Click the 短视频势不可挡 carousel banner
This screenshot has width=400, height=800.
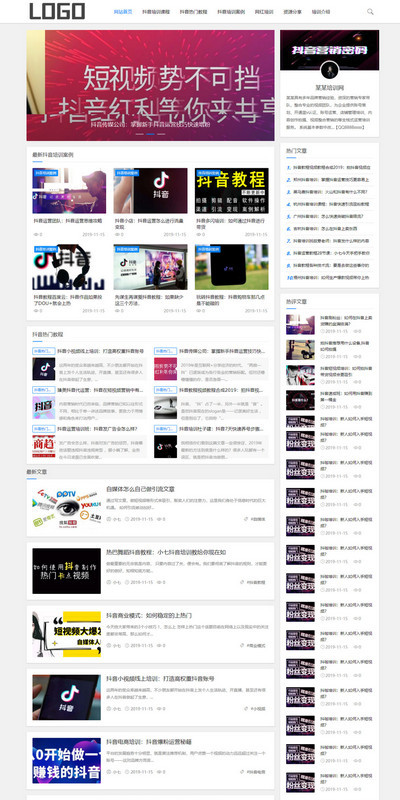coord(151,85)
